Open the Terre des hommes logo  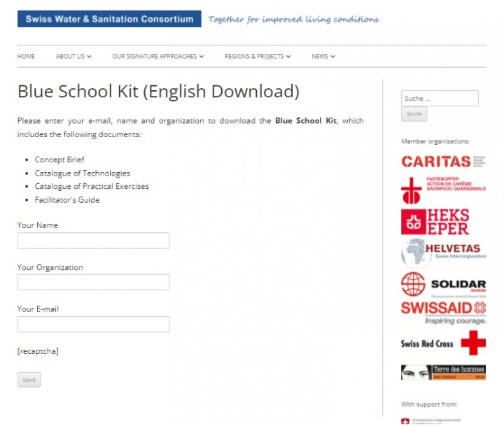[443, 372]
